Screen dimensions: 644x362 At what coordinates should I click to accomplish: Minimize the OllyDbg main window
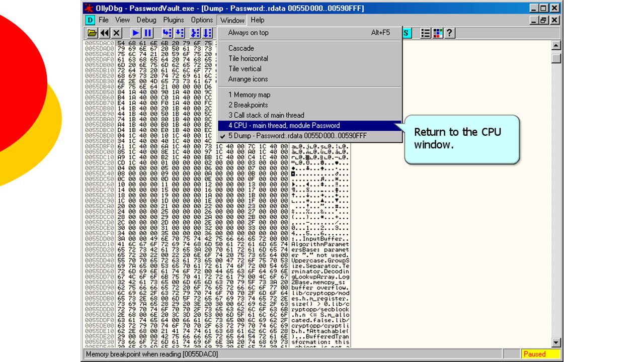[x=534, y=8]
